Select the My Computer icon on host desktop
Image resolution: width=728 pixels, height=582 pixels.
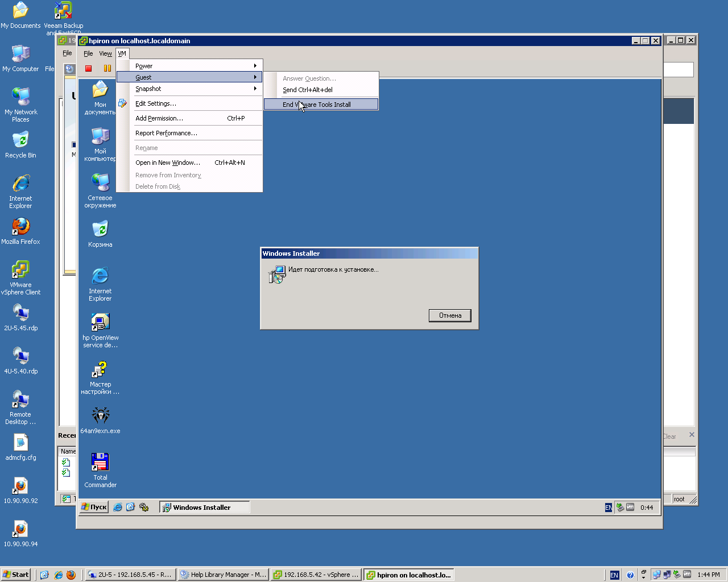click(20, 58)
